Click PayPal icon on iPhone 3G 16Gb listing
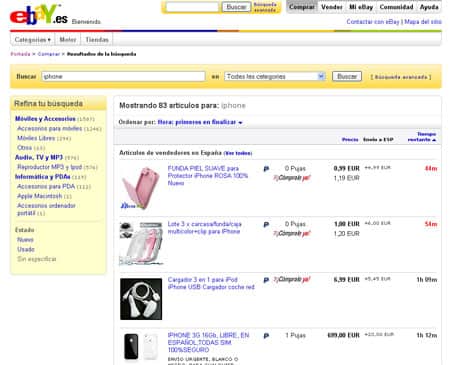 click(266, 336)
